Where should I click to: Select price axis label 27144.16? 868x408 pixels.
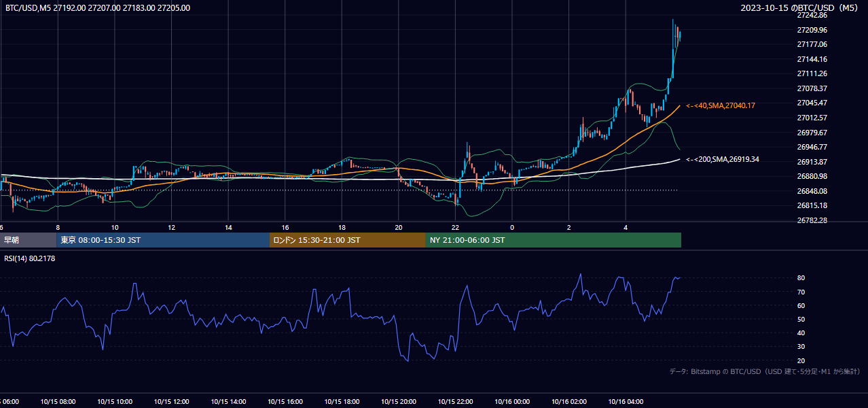[x=812, y=59]
